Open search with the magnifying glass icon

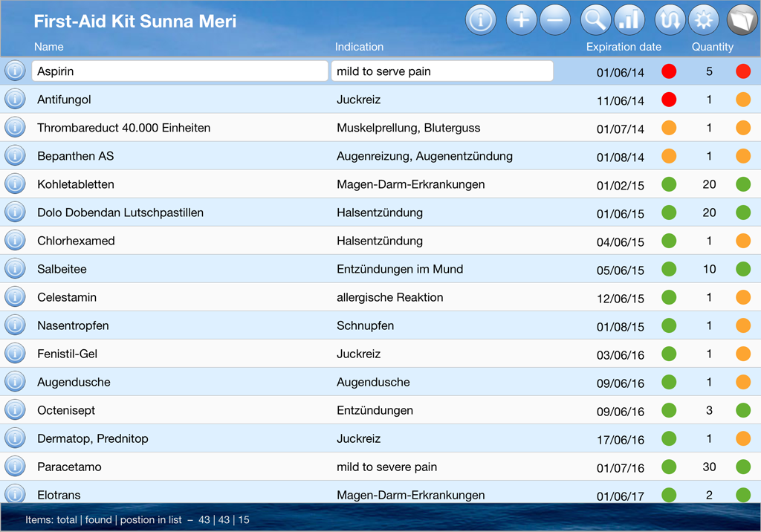point(595,20)
